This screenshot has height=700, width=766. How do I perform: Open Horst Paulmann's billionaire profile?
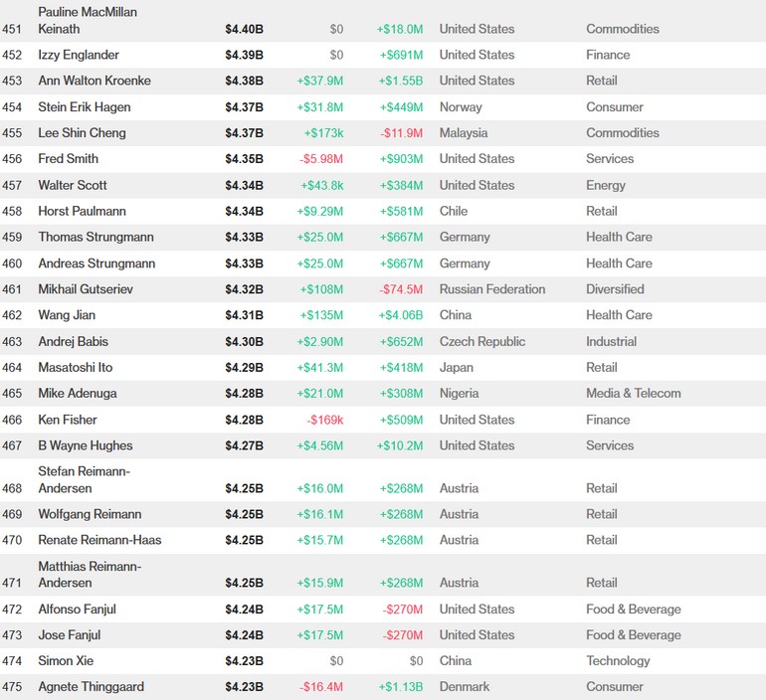(x=83, y=211)
